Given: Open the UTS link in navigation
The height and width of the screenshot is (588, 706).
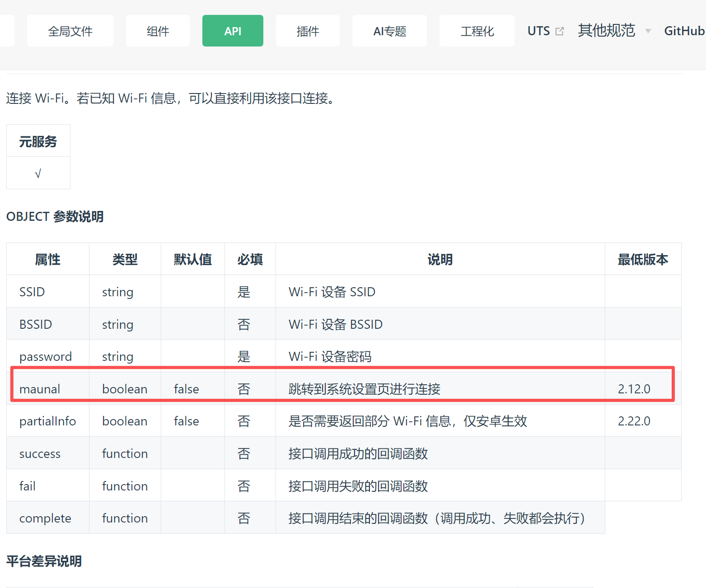Looking at the screenshot, I should click(538, 31).
